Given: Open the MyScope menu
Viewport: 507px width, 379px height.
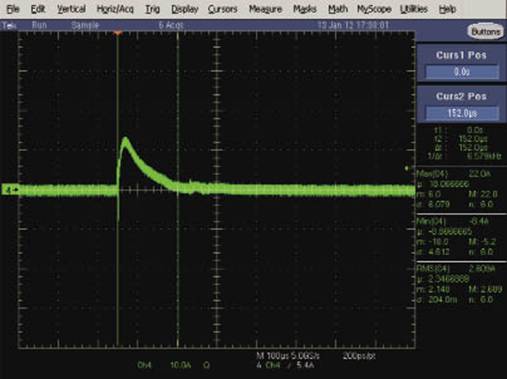Looking at the screenshot, I should (x=374, y=9).
